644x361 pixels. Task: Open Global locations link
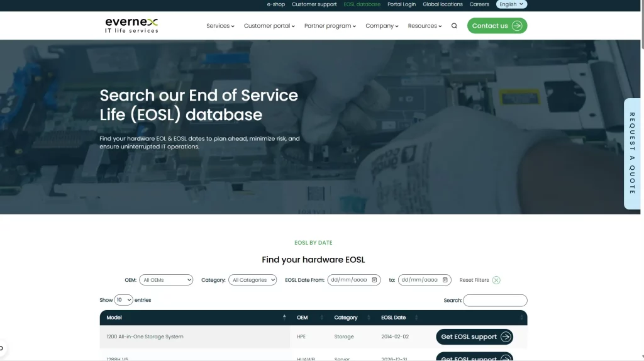pyautogui.click(x=442, y=4)
